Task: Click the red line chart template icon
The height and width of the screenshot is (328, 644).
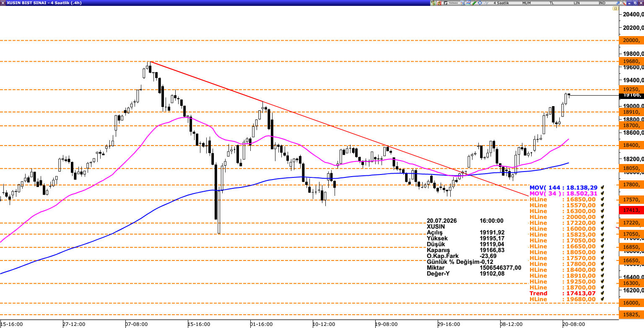Action: 468,3
